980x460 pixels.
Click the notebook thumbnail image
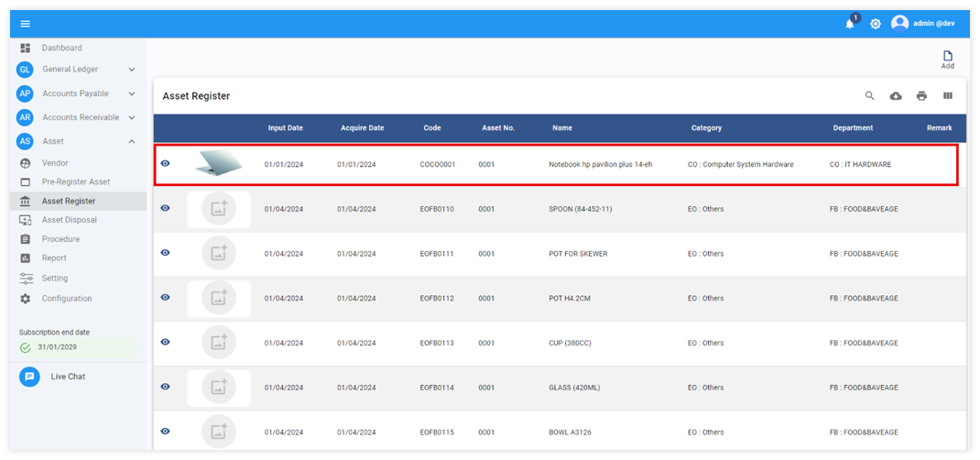click(x=218, y=164)
